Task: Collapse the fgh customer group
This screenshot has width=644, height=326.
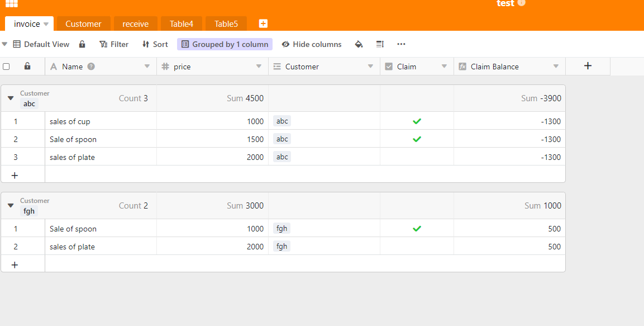Action: pos(10,206)
